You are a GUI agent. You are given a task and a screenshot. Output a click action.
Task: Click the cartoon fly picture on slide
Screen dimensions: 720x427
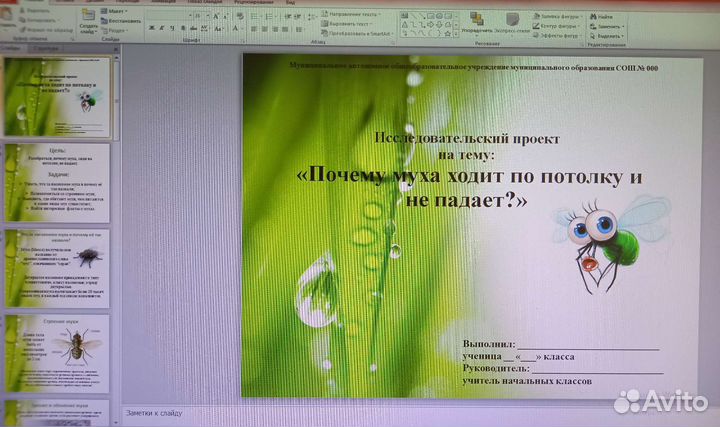coord(612,246)
